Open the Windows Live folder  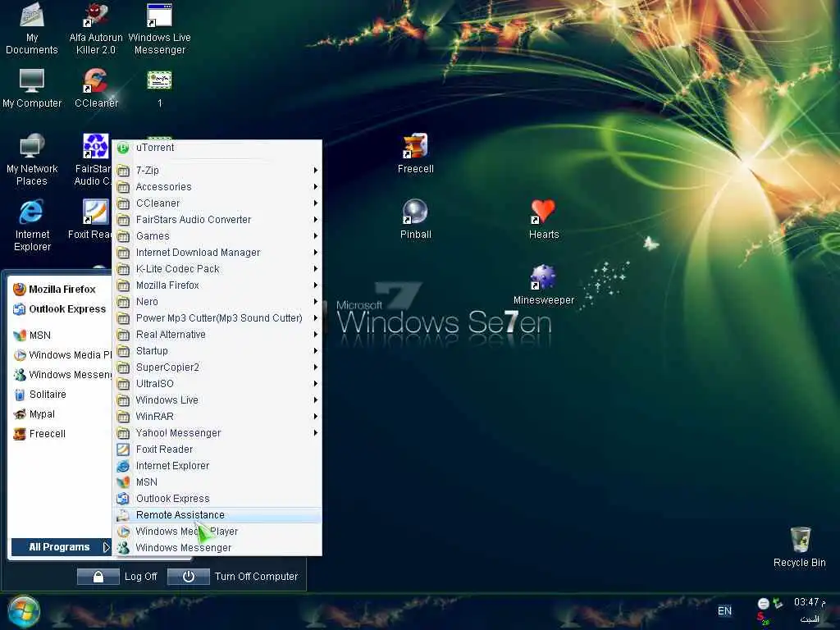[x=218, y=400]
